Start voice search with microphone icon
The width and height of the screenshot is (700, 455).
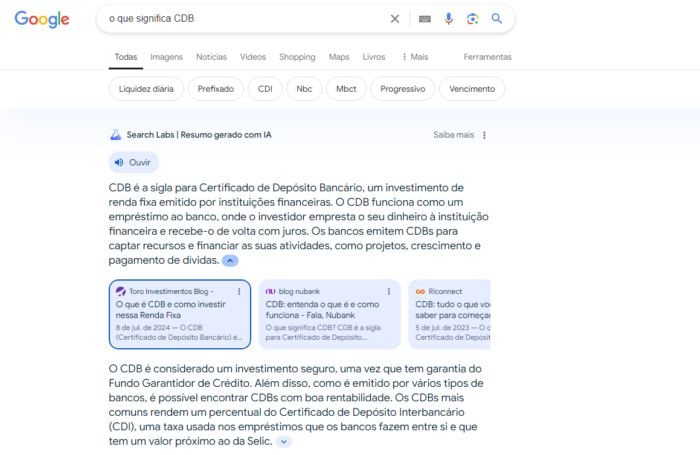449,19
